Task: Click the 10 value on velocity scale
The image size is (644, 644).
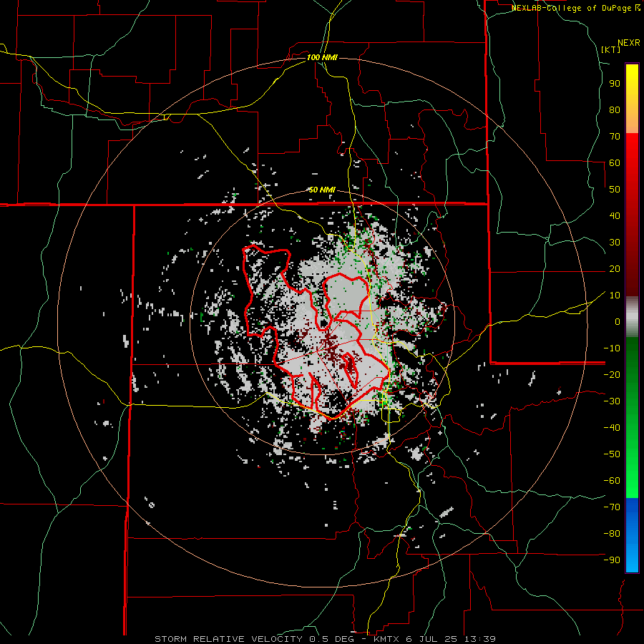Action: click(x=615, y=296)
